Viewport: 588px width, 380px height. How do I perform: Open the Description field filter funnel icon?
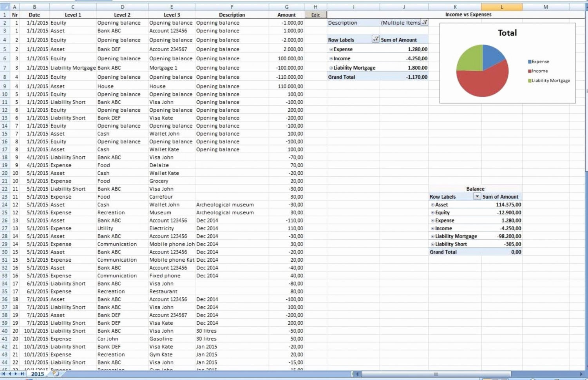coord(425,23)
